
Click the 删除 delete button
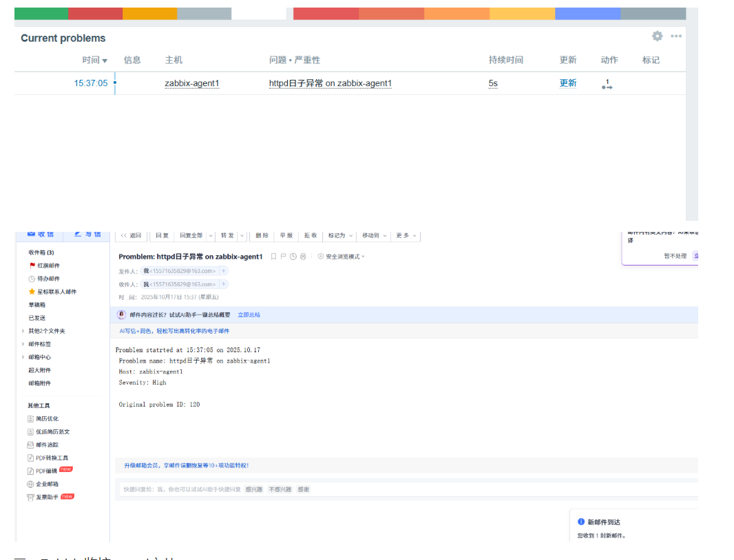point(262,236)
